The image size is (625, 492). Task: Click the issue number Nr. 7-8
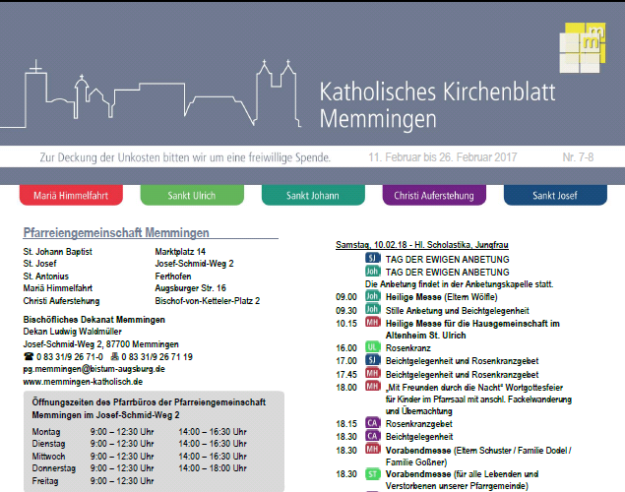point(578,157)
